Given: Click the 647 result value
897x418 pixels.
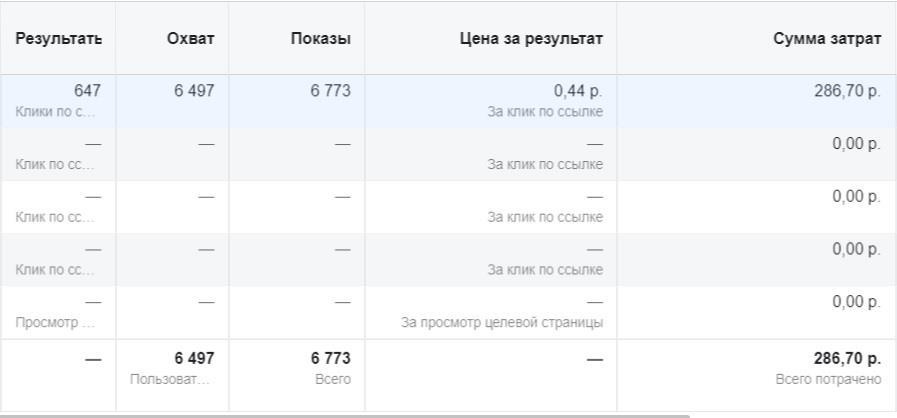Looking at the screenshot, I should 87,91.
